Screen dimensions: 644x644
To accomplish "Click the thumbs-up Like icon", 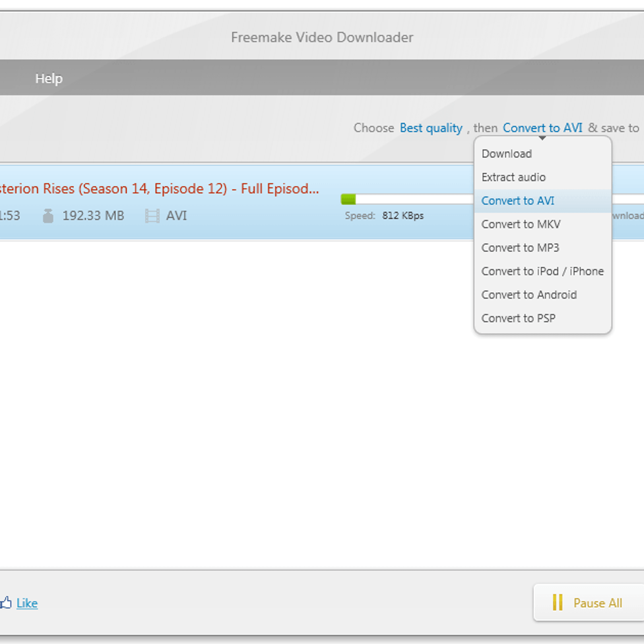I will tap(6, 602).
